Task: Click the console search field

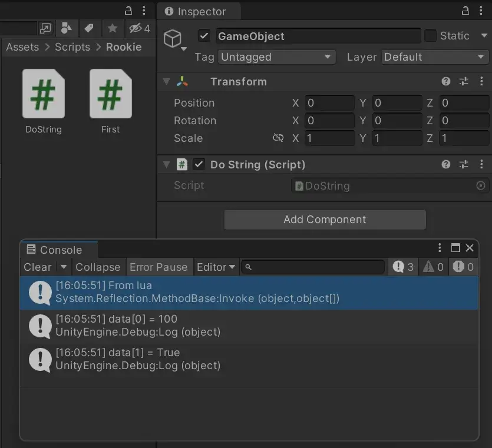Action: pyautogui.click(x=313, y=267)
